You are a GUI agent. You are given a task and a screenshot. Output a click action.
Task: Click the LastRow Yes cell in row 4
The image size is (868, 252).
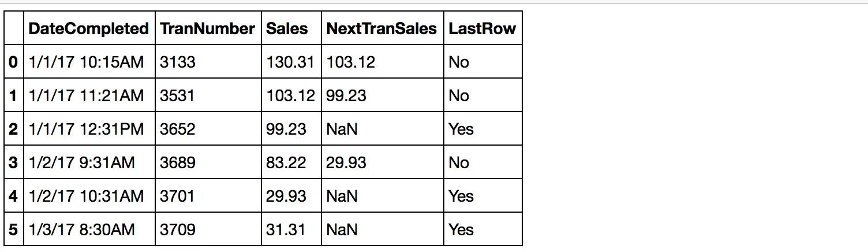coord(461,196)
